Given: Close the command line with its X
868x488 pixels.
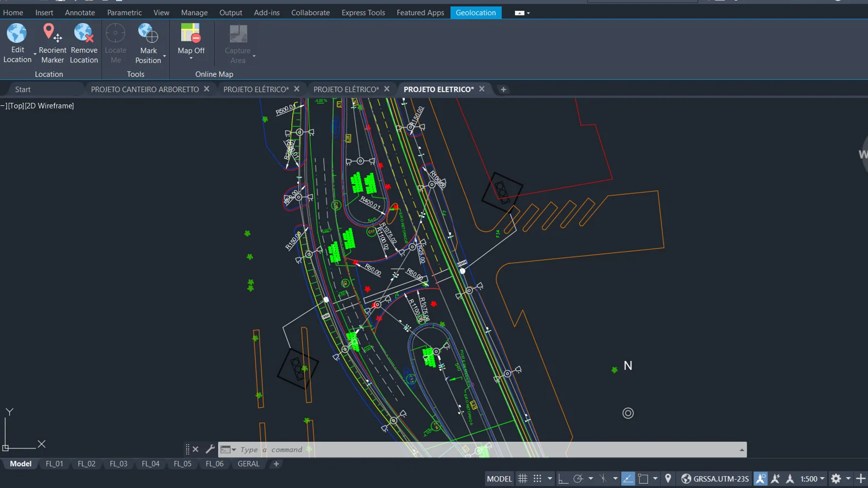Looking at the screenshot, I should coord(196,449).
